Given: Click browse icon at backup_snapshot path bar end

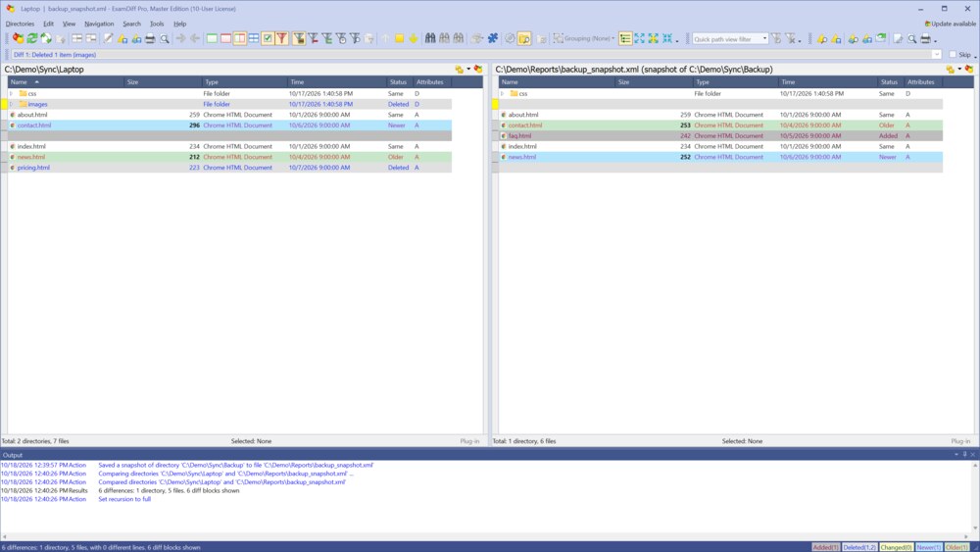Looking at the screenshot, I should pyautogui.click(x=969, y=70).
